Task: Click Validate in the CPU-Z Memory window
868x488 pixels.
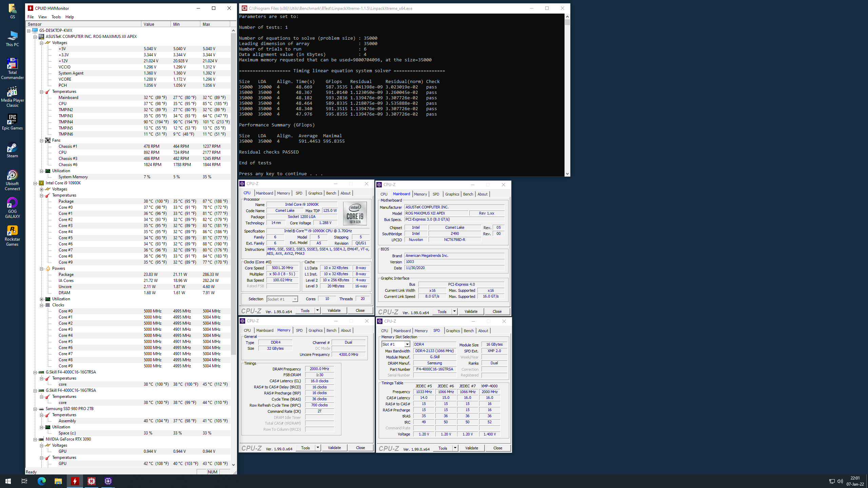Action: [x=334, y=448]
